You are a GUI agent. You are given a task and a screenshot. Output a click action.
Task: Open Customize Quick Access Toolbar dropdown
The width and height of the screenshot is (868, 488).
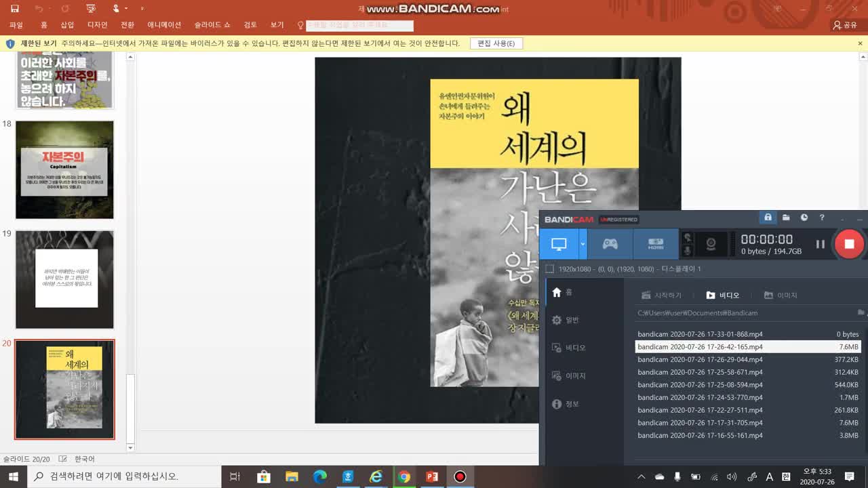pyautogui.click(x=142, y=9)
